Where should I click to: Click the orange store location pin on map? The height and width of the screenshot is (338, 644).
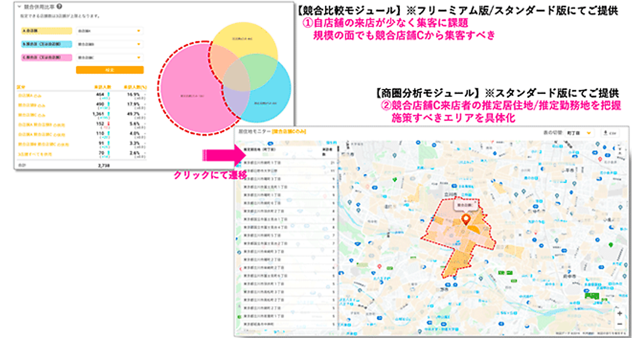466,220
